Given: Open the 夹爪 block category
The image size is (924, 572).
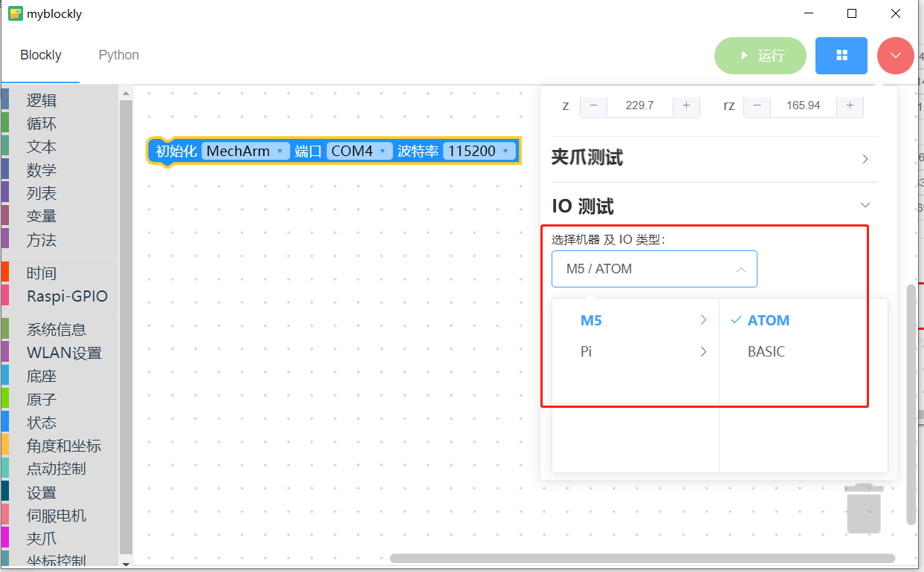Looking at the screenshot, I should click(x=42, y=539).
